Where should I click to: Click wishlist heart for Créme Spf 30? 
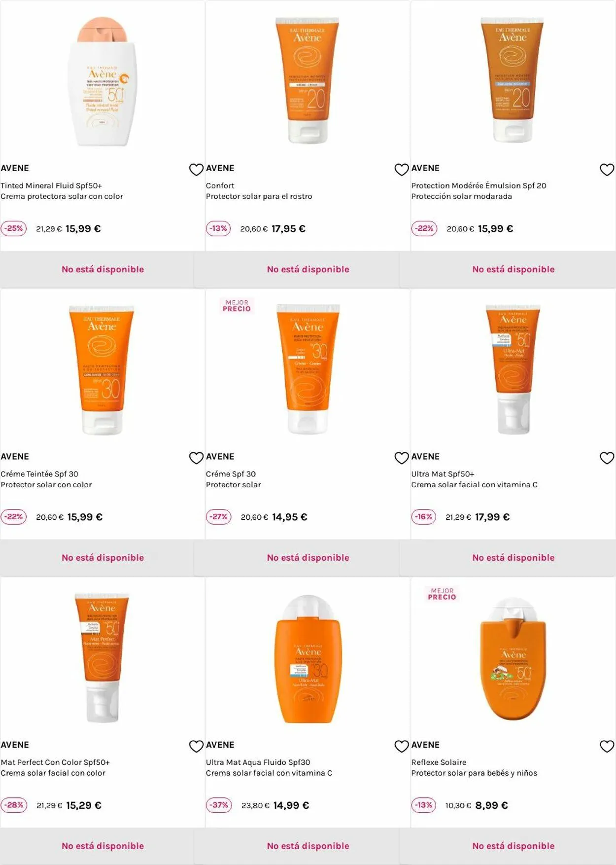(x=402, y=458)
